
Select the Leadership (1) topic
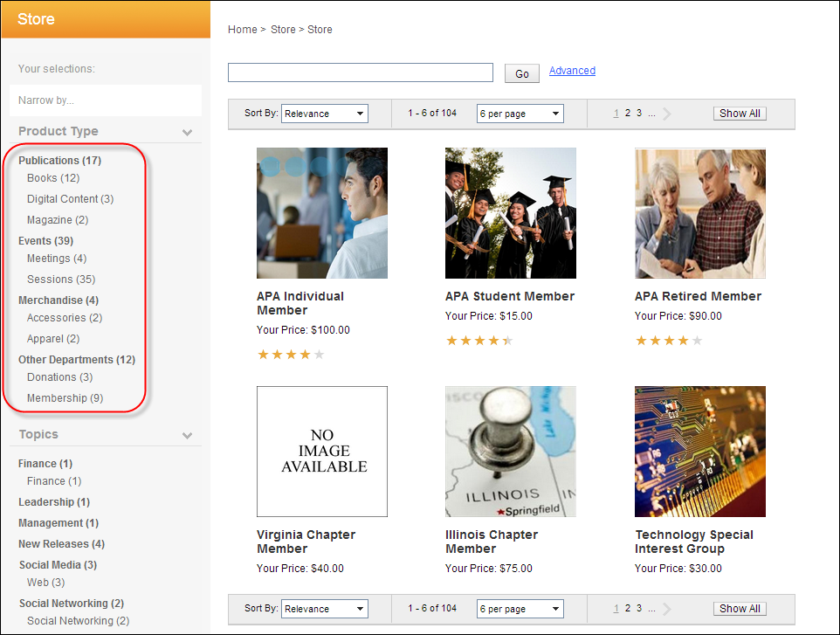[54, 502]
